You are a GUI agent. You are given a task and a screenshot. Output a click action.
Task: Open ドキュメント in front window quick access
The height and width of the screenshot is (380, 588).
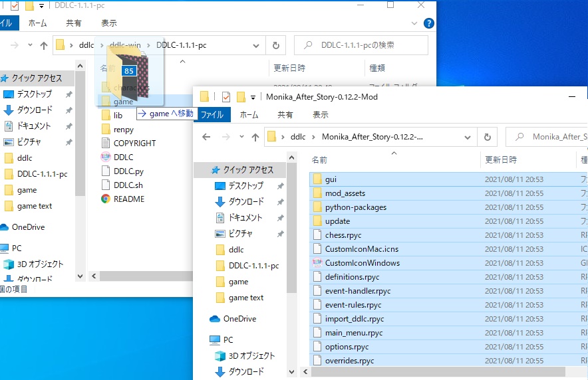pyautogui.click(x=245, y=217)
